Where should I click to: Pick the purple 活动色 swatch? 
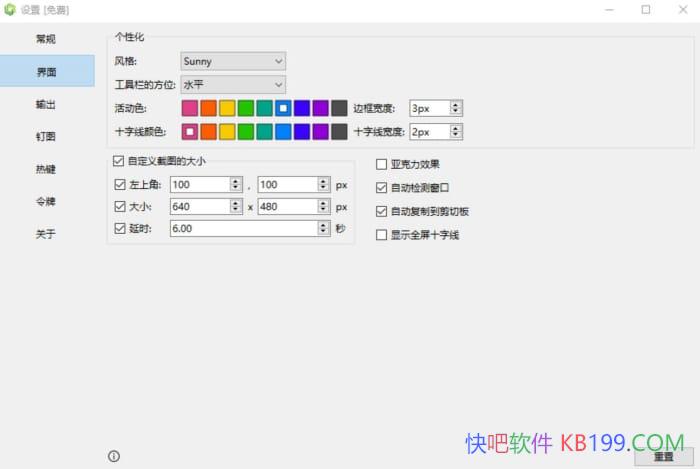(x=321, y=108)
